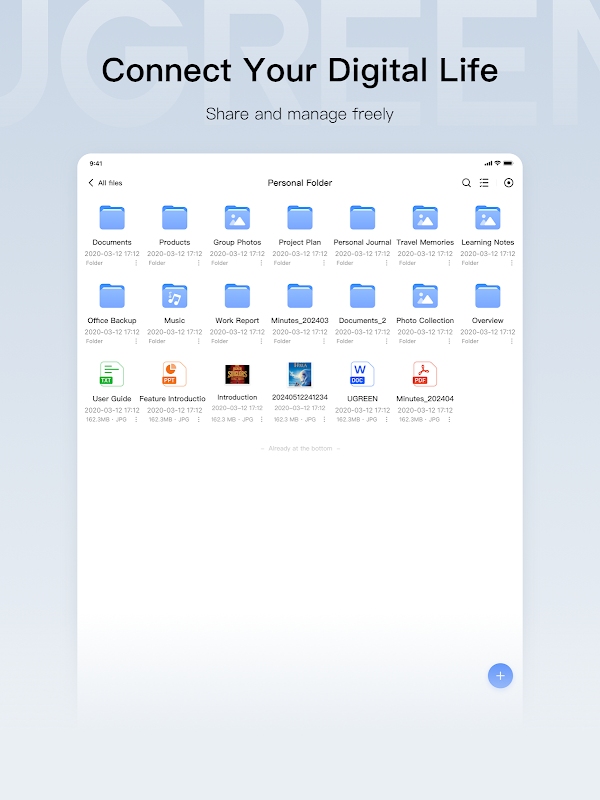Open more options for Learning Notes folder
The image size is (600, 800).
coord(512,263)
